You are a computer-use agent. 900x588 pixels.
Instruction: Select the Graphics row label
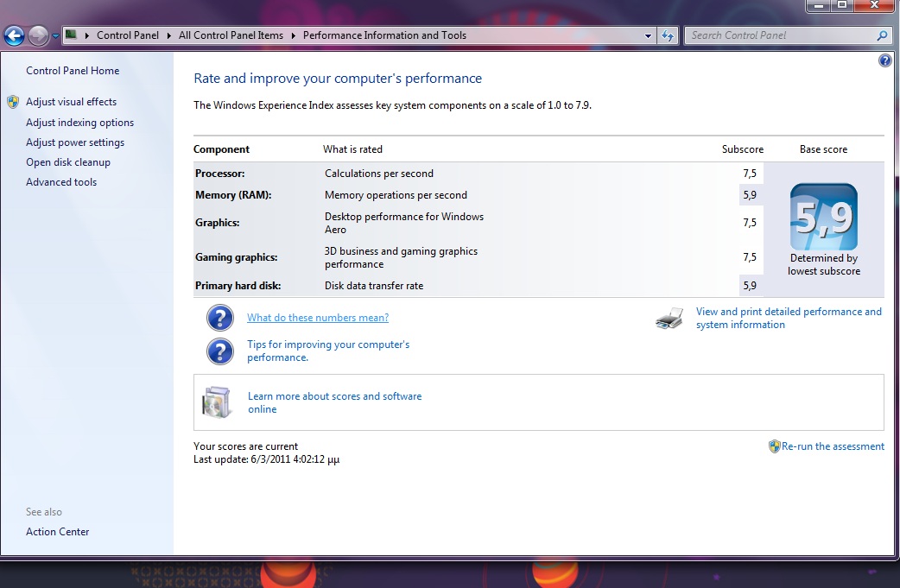click(217, 223)
